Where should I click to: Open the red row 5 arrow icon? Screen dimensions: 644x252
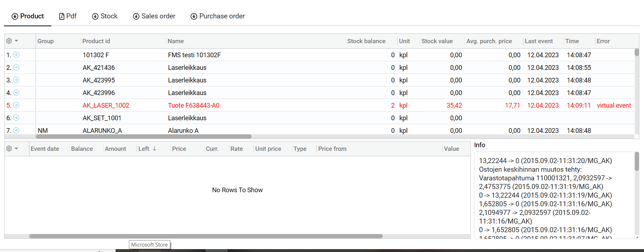16,105
